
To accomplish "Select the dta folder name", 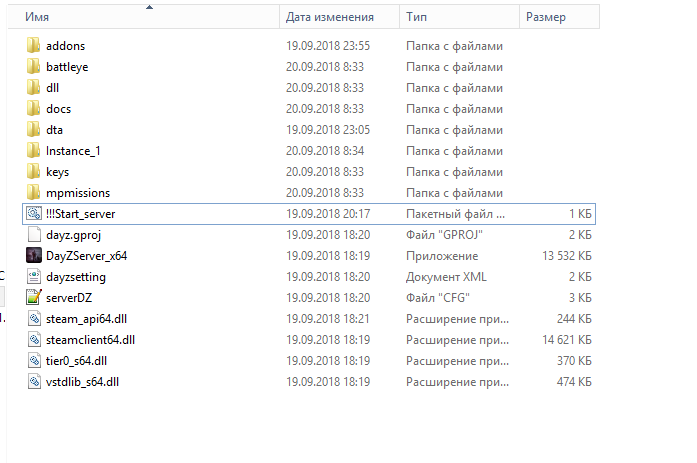I will coord(54,130).
